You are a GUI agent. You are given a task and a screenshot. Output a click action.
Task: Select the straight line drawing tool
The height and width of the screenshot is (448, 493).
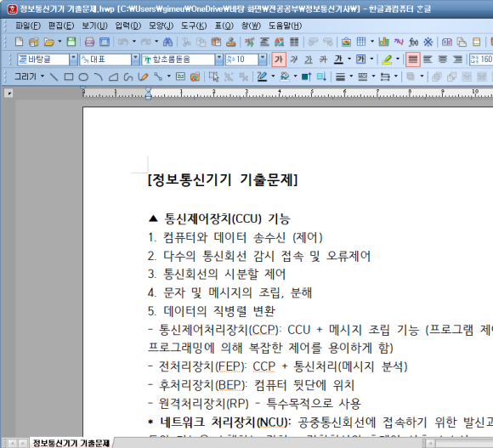point(54,77)
